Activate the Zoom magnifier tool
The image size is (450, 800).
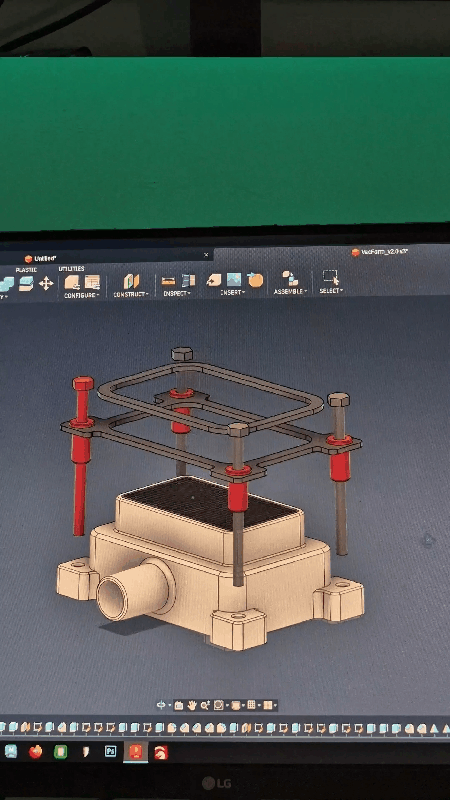tap(205, 706)
